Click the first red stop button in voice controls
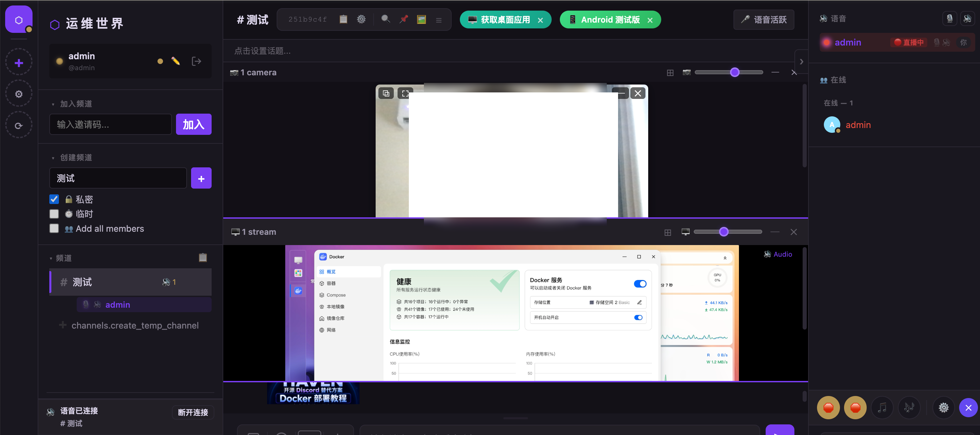 828,408
